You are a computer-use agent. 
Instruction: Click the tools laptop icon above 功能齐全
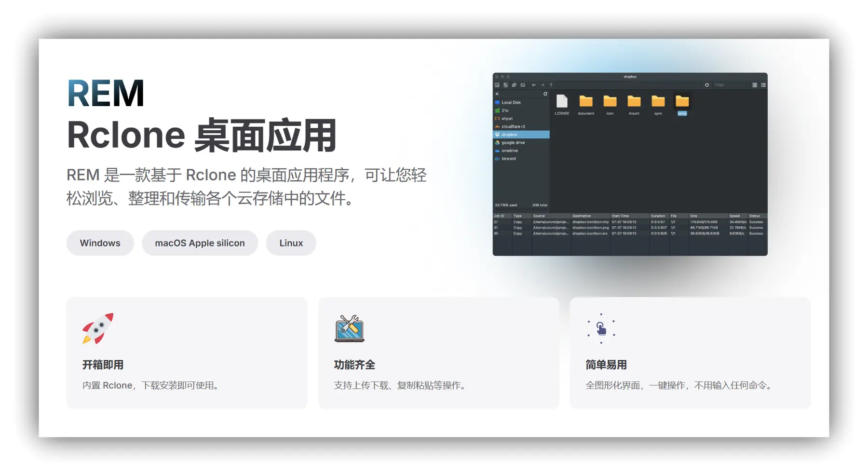(x=350, y=328)
